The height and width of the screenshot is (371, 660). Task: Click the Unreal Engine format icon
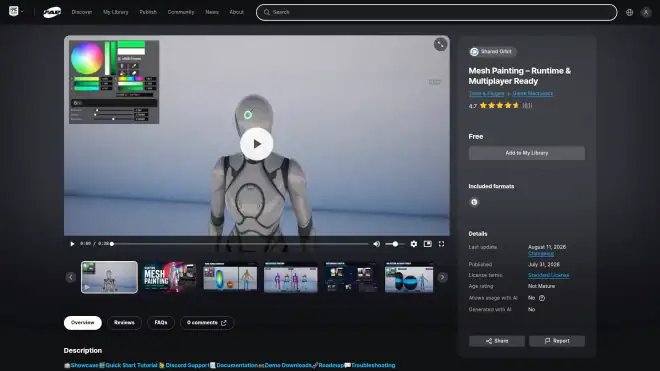pos(474,202)
